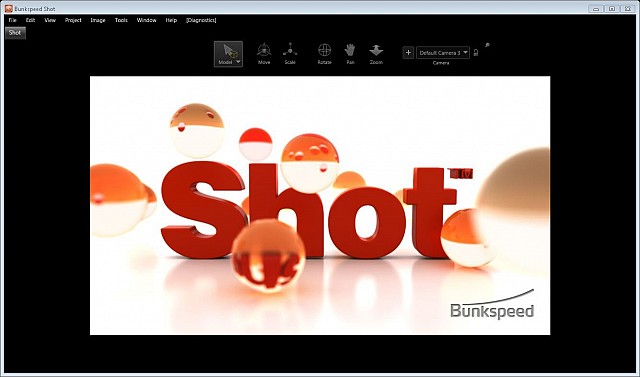Click the small pin icon near camera
Image resolution: width=640 pixels, height=377 pixels.
pos(487,45)
